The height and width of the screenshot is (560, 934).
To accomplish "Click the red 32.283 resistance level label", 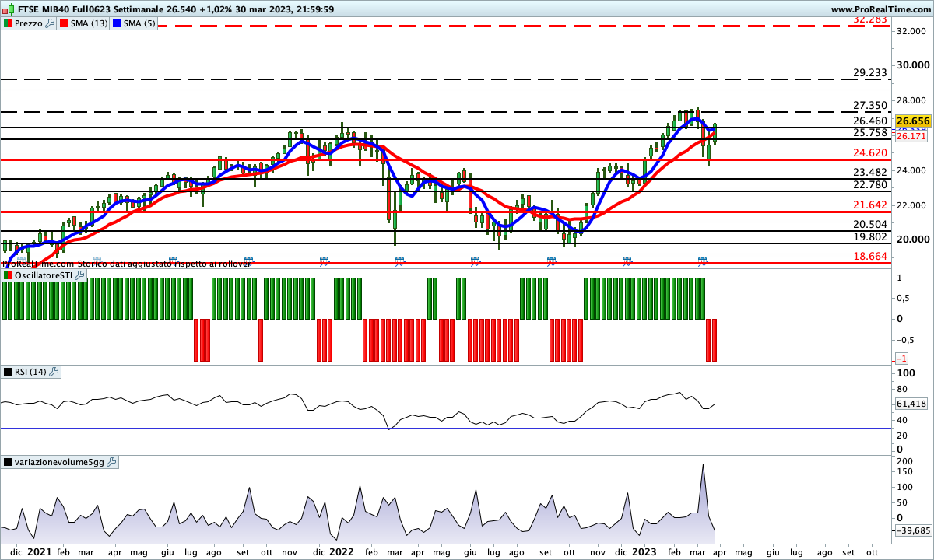I will [x=870, y=19].
